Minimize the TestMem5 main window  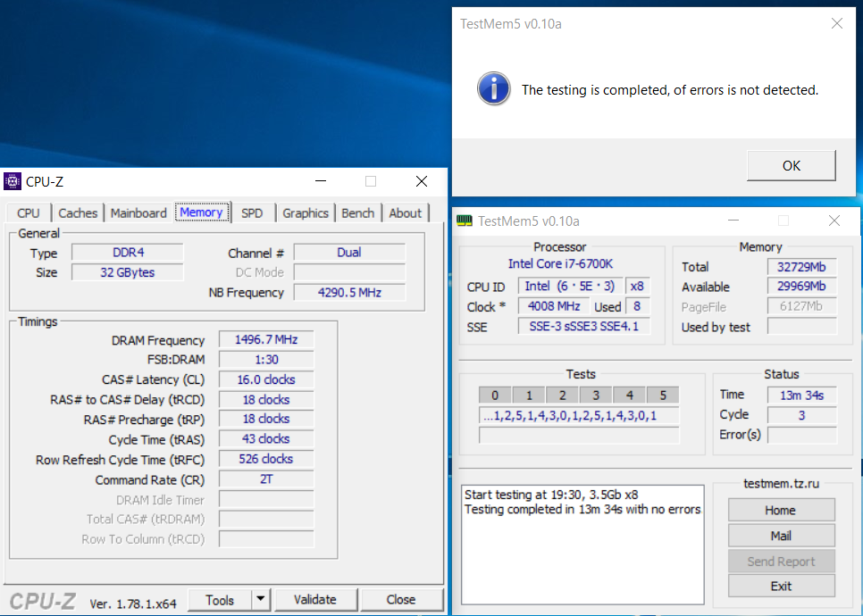(x=733, y=221)
